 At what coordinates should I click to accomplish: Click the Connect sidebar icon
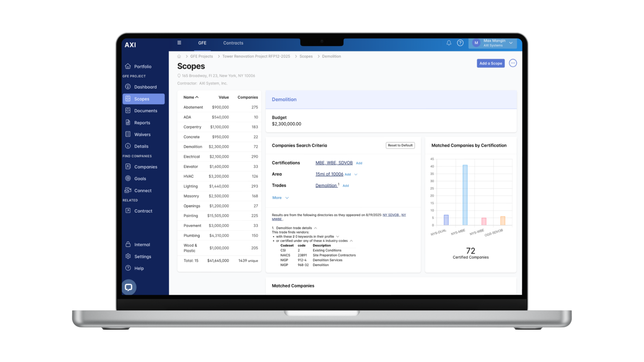[x=128, y=190]
